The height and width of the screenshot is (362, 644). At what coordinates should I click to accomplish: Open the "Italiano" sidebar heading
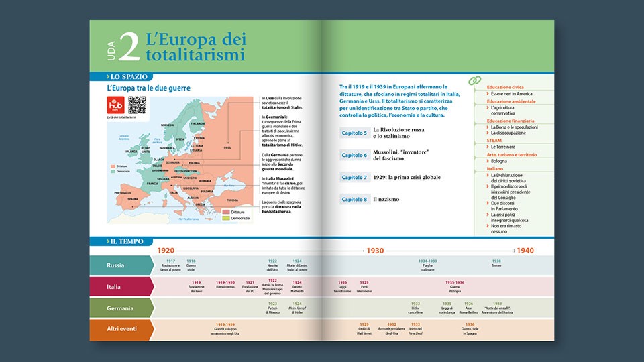pyautogui.click(x=495, y=169)
